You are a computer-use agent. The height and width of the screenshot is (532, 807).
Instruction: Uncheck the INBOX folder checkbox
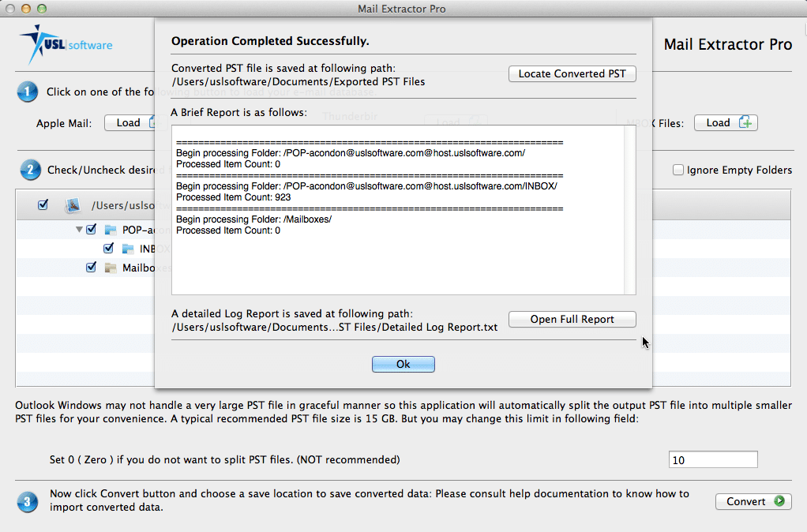108,248
